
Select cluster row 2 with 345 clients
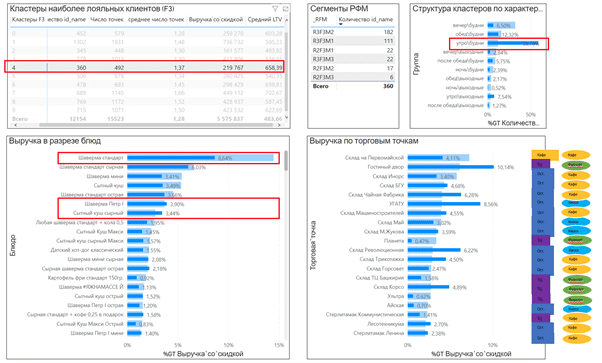[147, 50]
